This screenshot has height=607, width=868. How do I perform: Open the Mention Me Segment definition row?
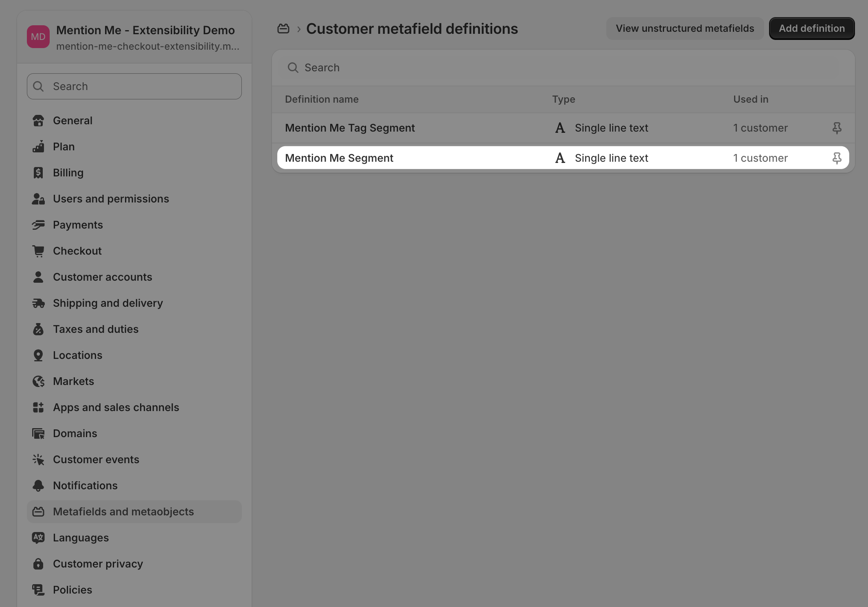[x=448, y=158]
